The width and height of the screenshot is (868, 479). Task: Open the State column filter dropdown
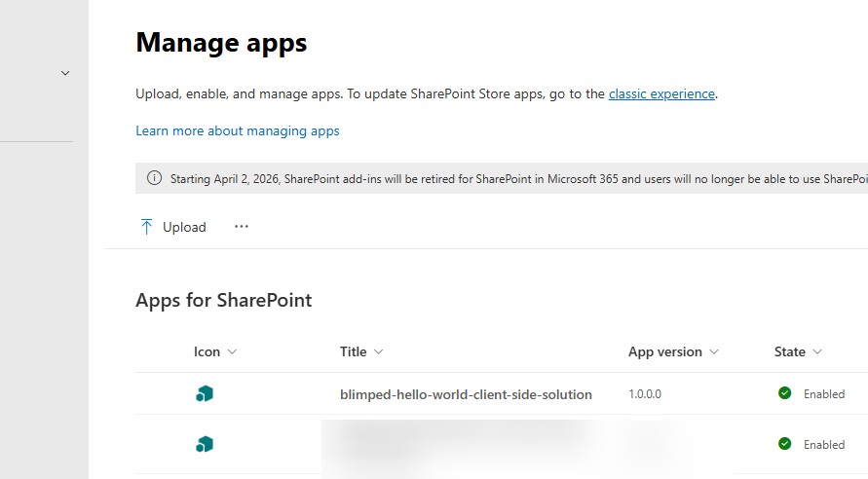(x=817, y=351)
